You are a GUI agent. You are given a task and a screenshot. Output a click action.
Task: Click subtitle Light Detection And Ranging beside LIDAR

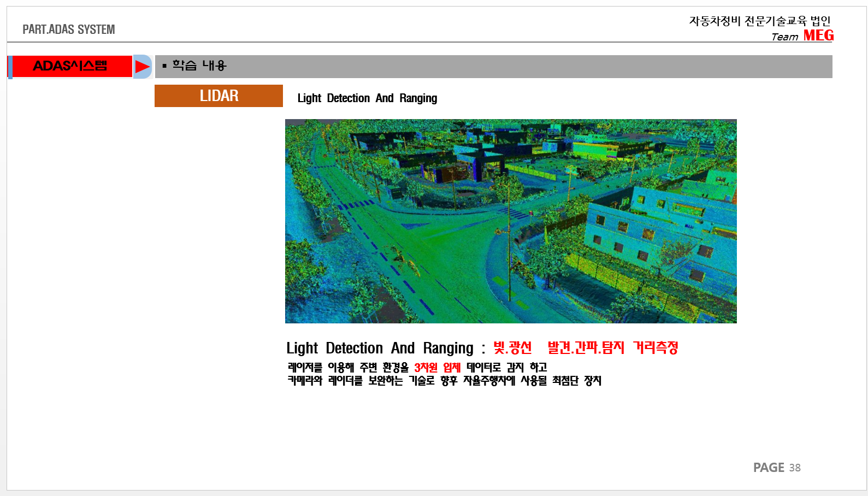(x=367, y=98)
